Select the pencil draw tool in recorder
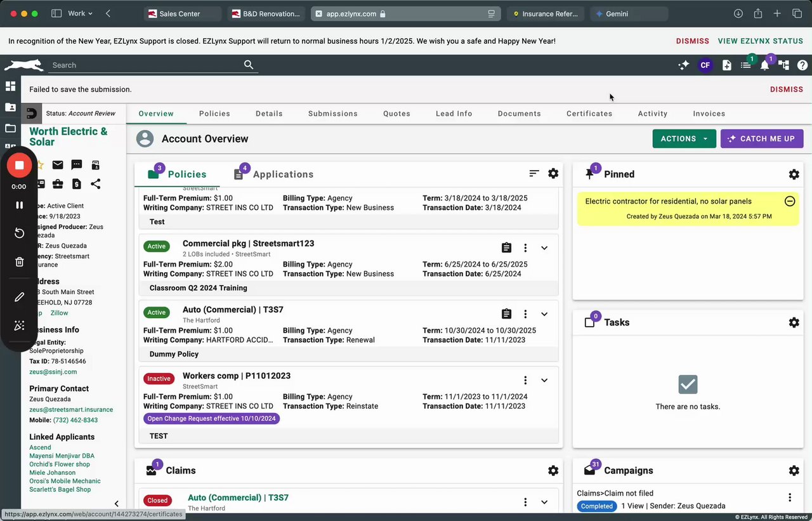The width and height of the screenshot is (812, 521). tap(19, 297)
